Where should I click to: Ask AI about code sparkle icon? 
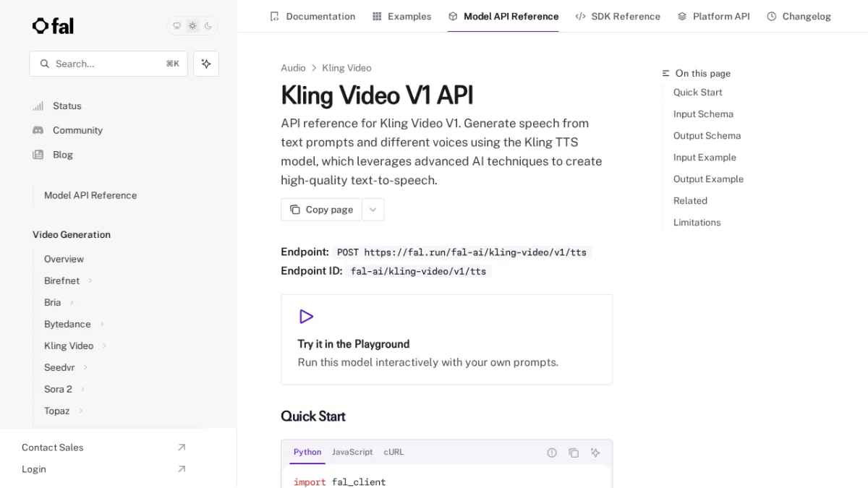pos(595,453)
